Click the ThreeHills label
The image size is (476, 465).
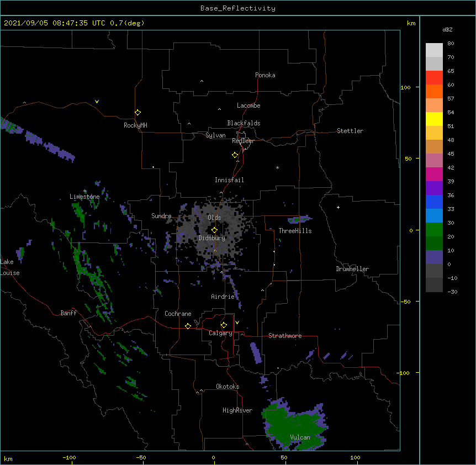[x=295, y=231]
